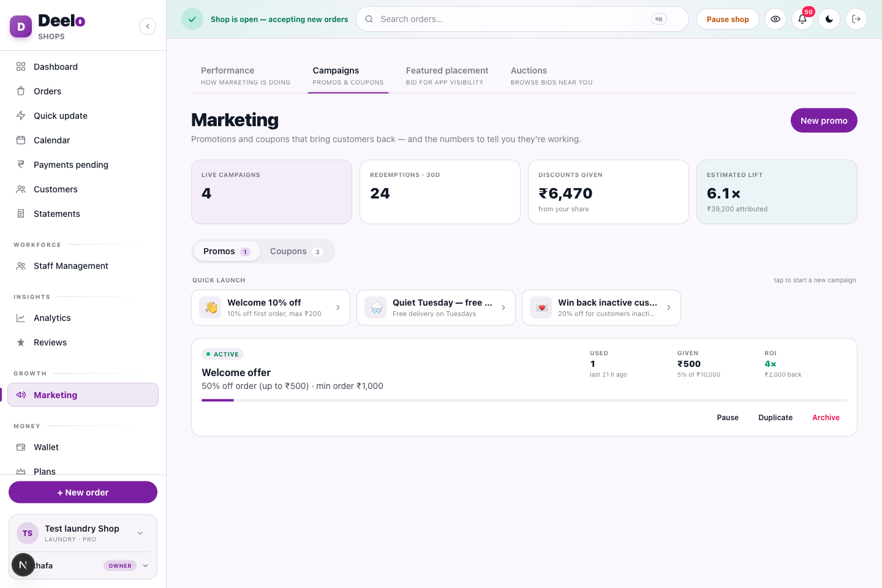Image resolution: width=882 pixels, height=588 pixels.
Task: Click the Search orders input field
Action: 522,19
